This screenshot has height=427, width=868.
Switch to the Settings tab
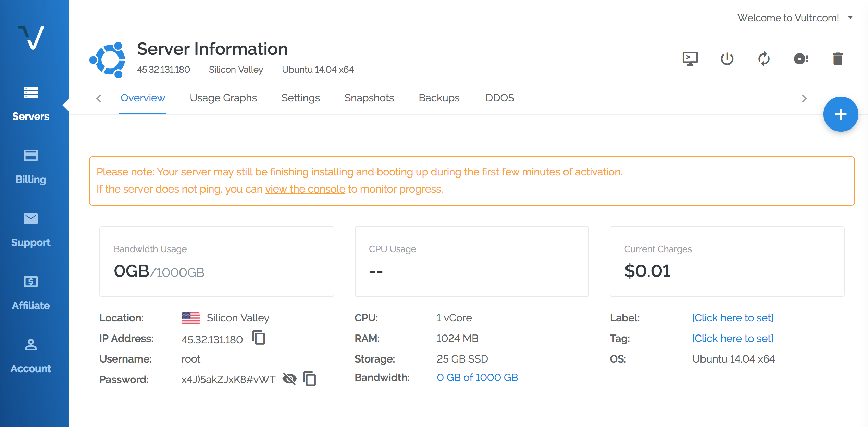pos(300,98)
